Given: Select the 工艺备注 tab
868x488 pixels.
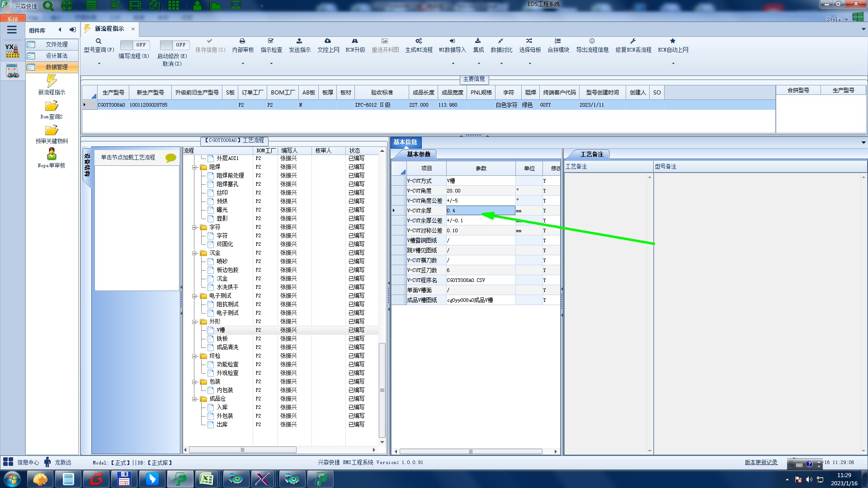Looking at the screenshot, I should 591,155.
